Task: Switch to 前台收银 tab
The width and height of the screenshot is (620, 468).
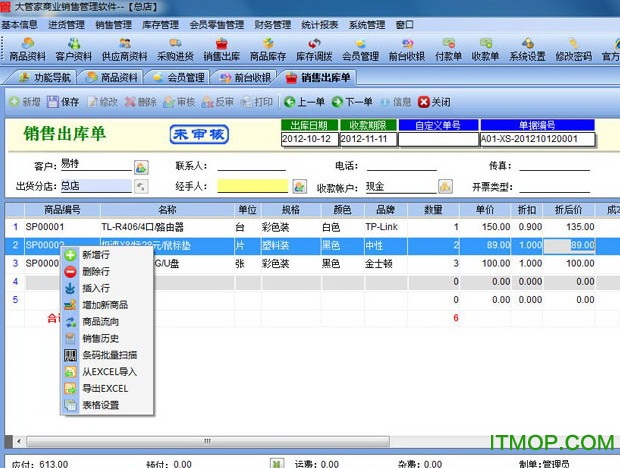Action: click(x=246, y=77)
